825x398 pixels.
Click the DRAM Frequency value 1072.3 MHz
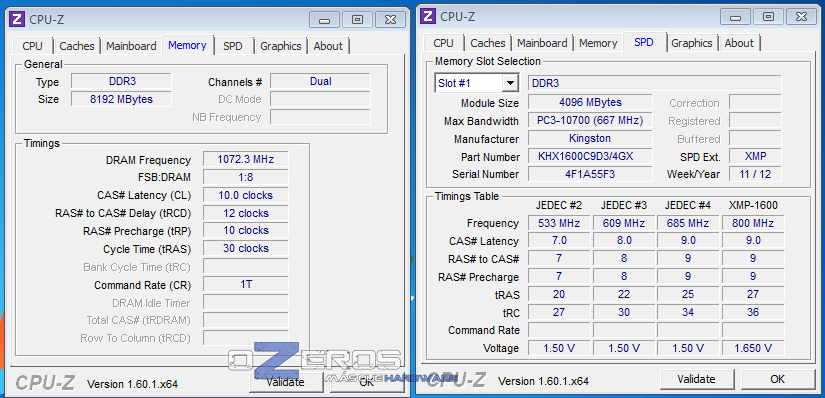[246, 160]
